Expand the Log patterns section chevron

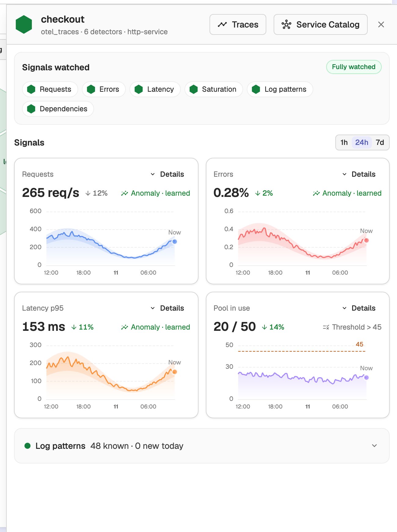(x=374, y=446)
